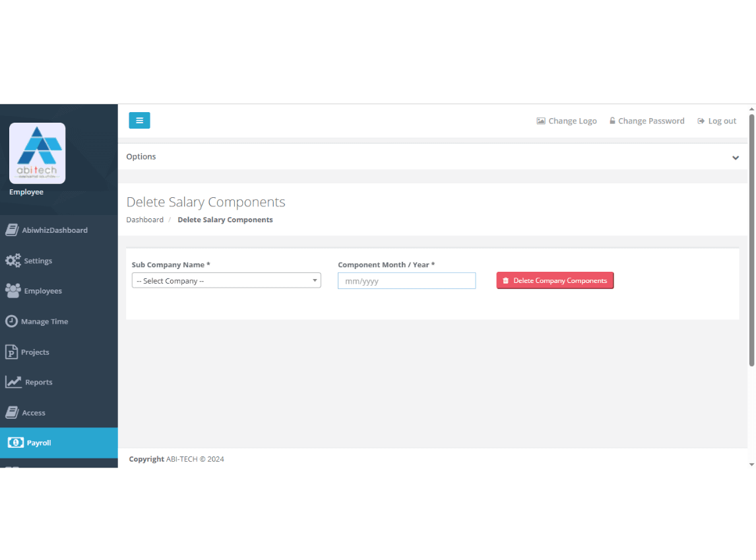Click the AbiwhizDashboard book icon
756x560 pixels.
point(12,230)
